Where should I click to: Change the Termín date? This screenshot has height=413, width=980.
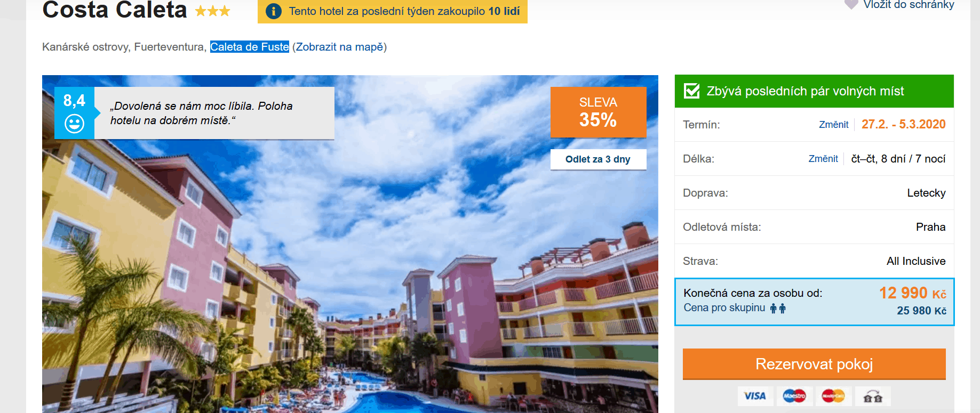pyautogui.click(x=833, y=124)
